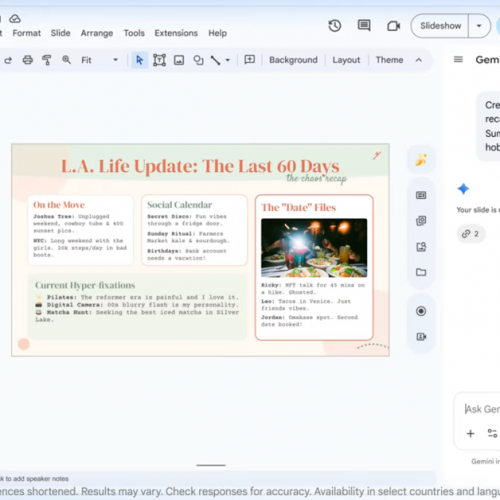This screenshot has height=500, width=500.
Task: Open the folder icon in side rail
Action: (x=421, y=272)
